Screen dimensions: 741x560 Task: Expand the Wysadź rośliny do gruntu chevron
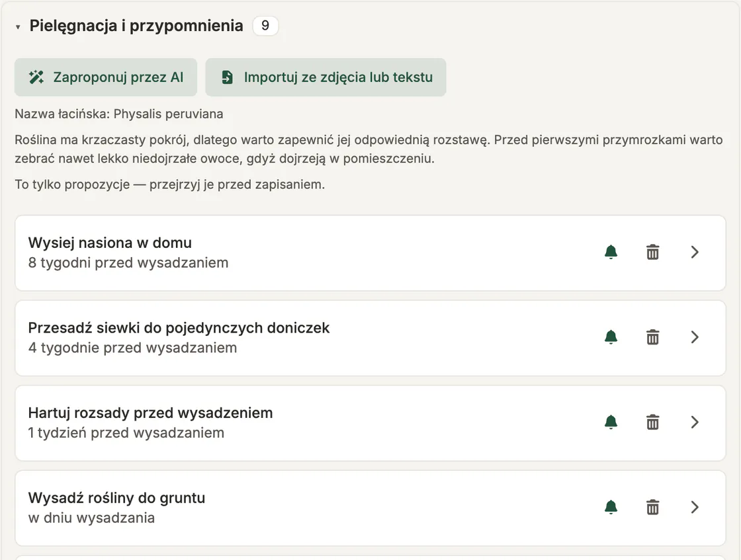(694, 507)
